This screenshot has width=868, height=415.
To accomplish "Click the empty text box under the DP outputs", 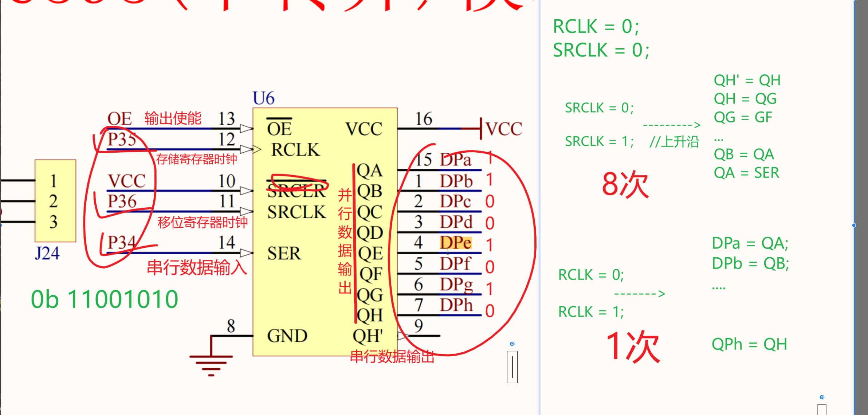I will tap(512, 367).
